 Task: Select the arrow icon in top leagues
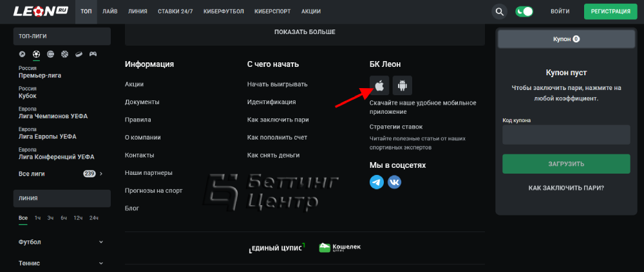tap(22, 54)
